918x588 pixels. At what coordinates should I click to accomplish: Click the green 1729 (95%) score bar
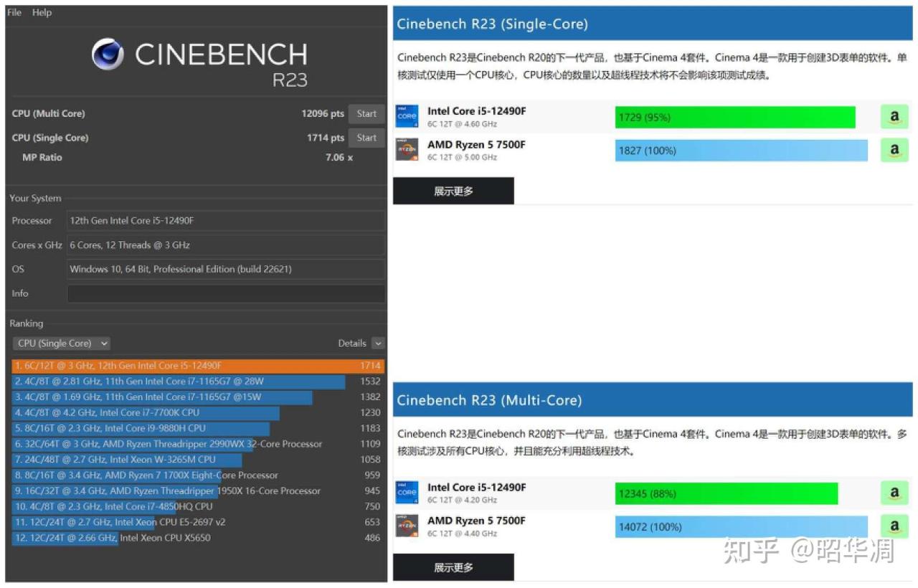[x=734, y=117]
